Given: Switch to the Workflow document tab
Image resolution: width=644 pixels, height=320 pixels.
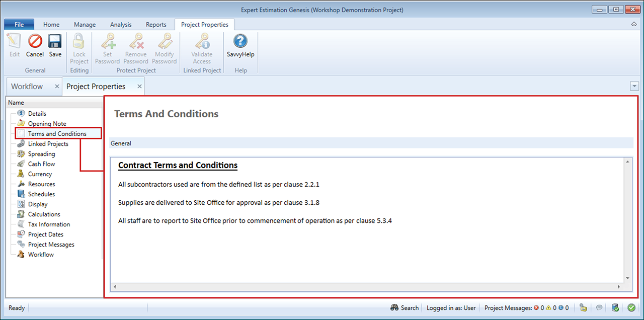Looking at the screenshot, I should point(27,87).
